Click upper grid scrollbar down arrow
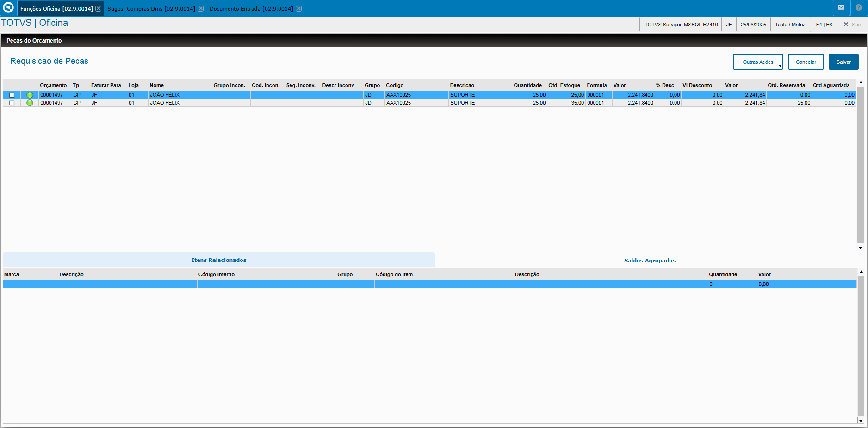 861,248
